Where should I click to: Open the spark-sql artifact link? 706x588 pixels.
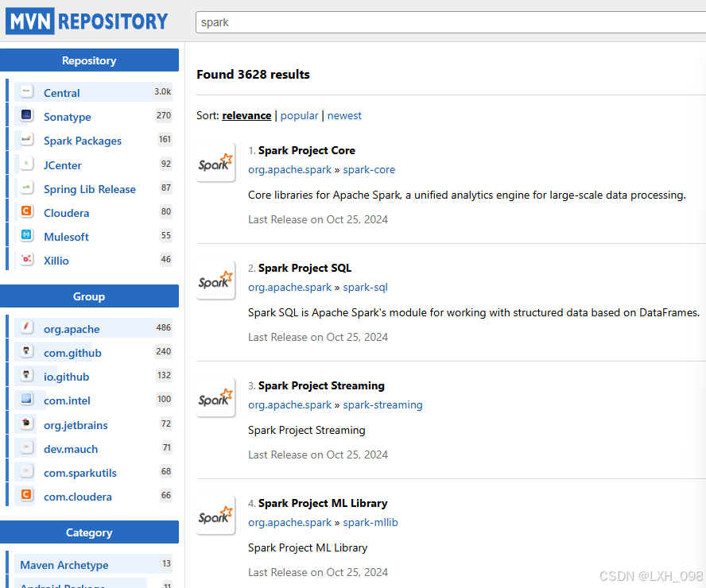tap(365, 287)
